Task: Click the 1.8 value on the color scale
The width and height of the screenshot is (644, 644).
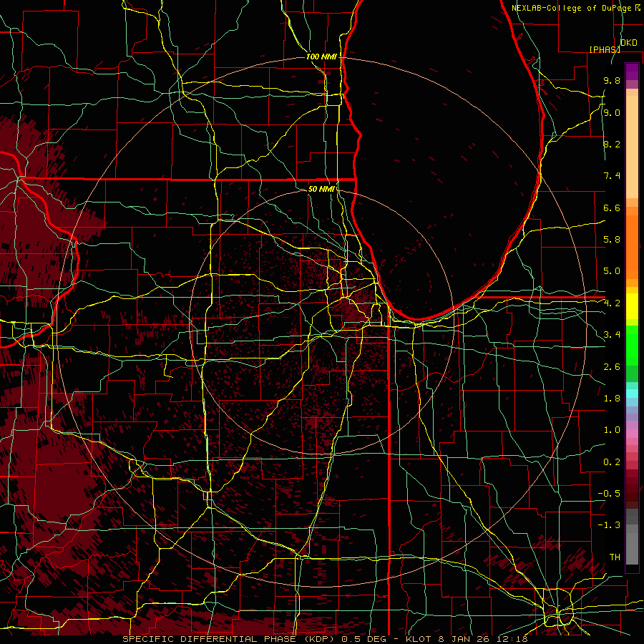Action: coord(612,399)
